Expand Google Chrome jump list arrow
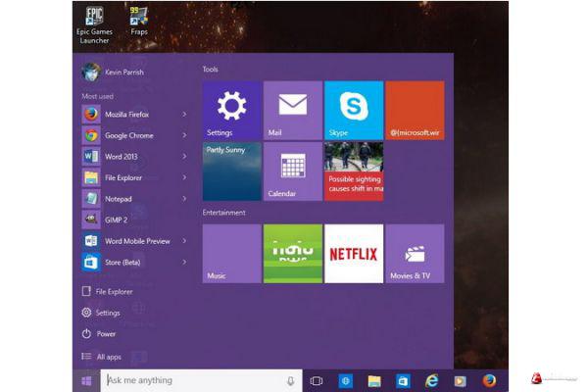Image resolution: width=588 pixels, height=392 pixels. (x=184, y=135)
